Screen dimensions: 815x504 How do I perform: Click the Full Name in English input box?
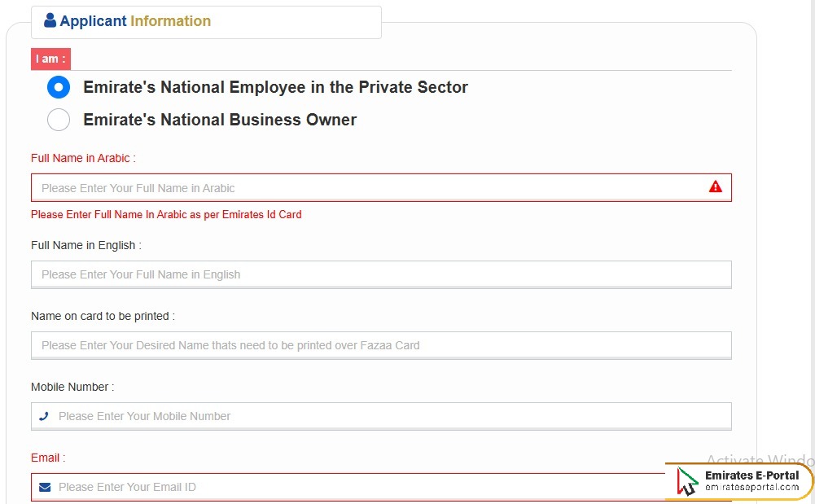point(326,274)
